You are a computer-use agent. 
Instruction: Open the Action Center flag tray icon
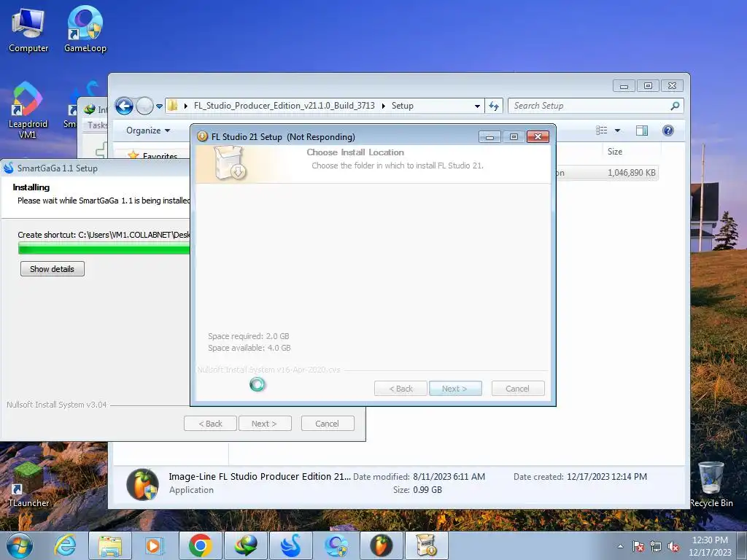tap(638, 547)
